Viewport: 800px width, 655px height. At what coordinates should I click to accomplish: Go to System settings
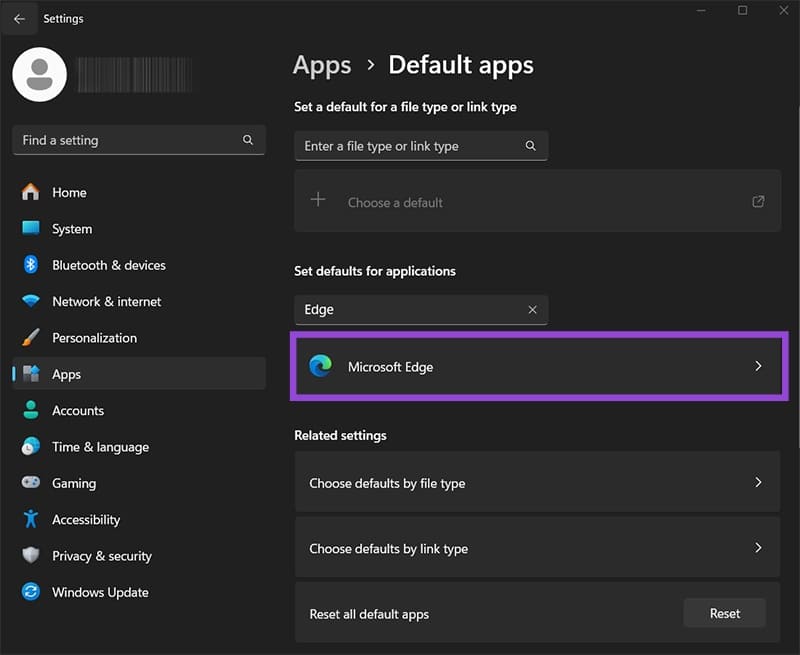139,229
